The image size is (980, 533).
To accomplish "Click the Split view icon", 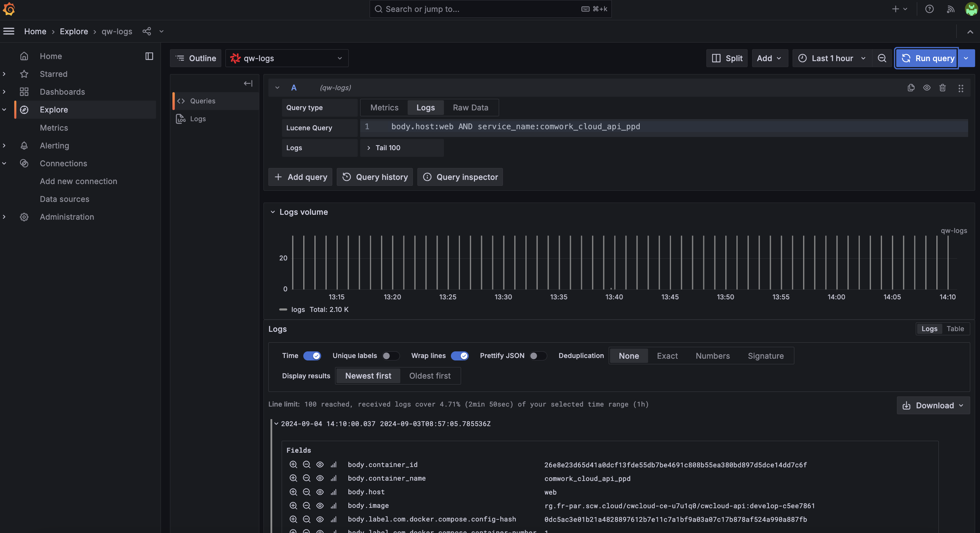I will pyautogui.click(x=717, y=57).
